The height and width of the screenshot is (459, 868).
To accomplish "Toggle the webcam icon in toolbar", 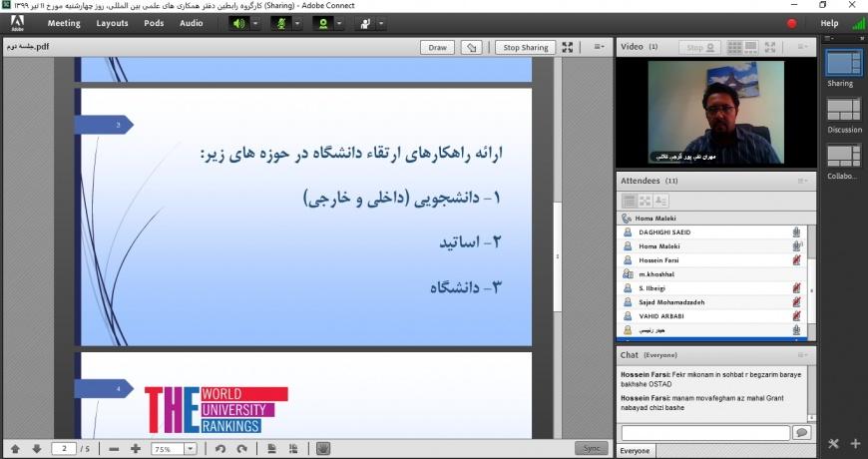I will pos(323,23).
